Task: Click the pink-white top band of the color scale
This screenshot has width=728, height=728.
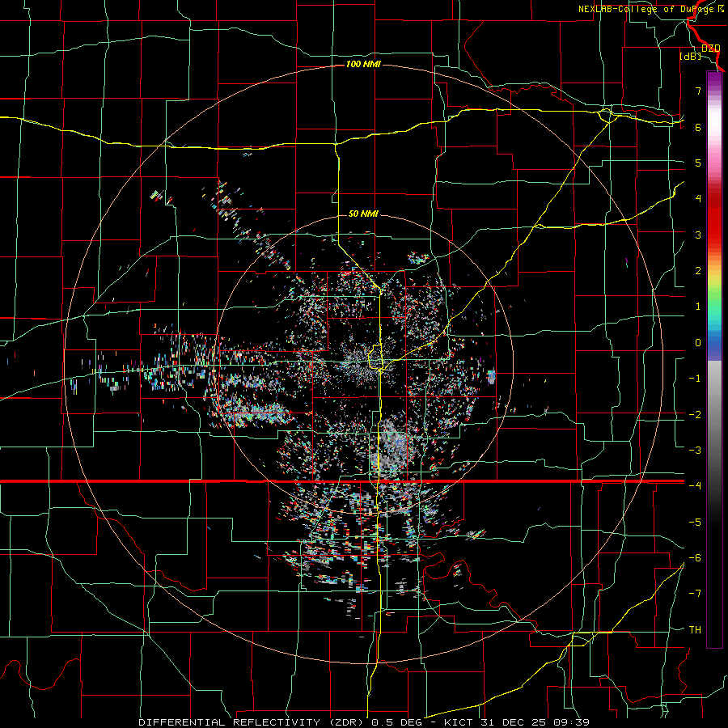Action: 714,125
